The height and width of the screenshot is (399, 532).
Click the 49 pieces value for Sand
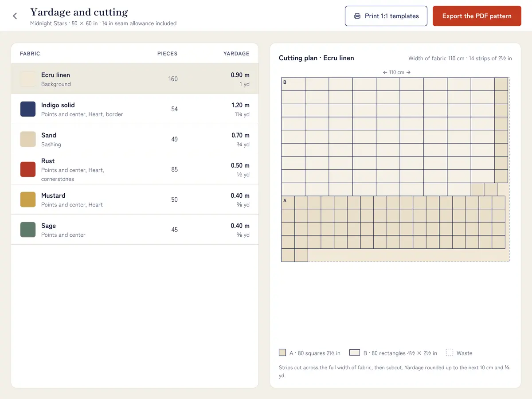174,139
